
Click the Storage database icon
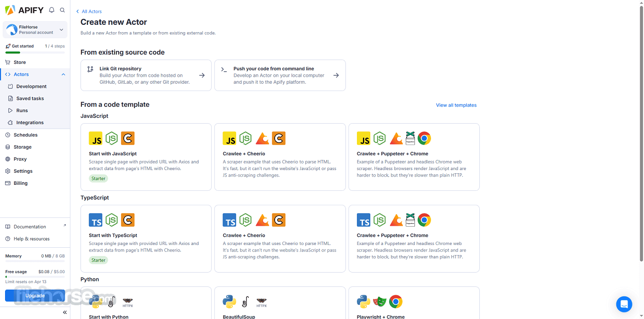coord(8,147)
